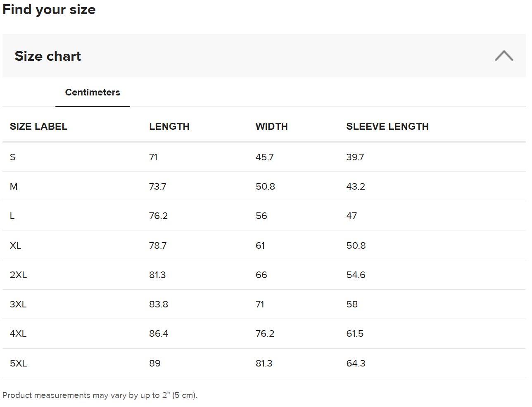Select the XL size row label

15,246
